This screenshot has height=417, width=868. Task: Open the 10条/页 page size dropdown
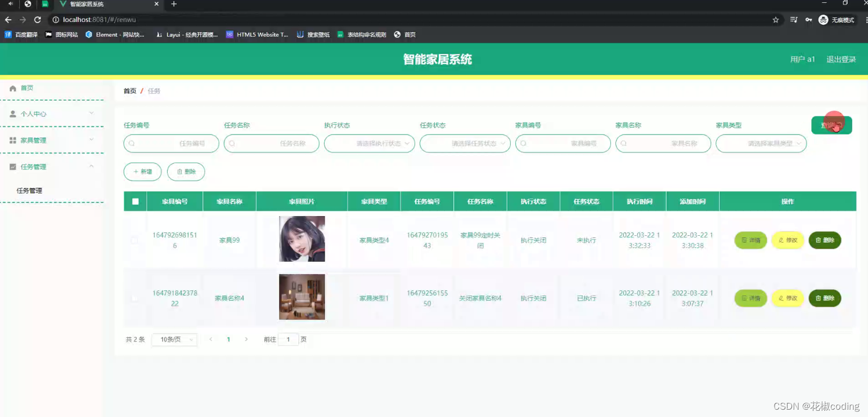pos(174,339)
